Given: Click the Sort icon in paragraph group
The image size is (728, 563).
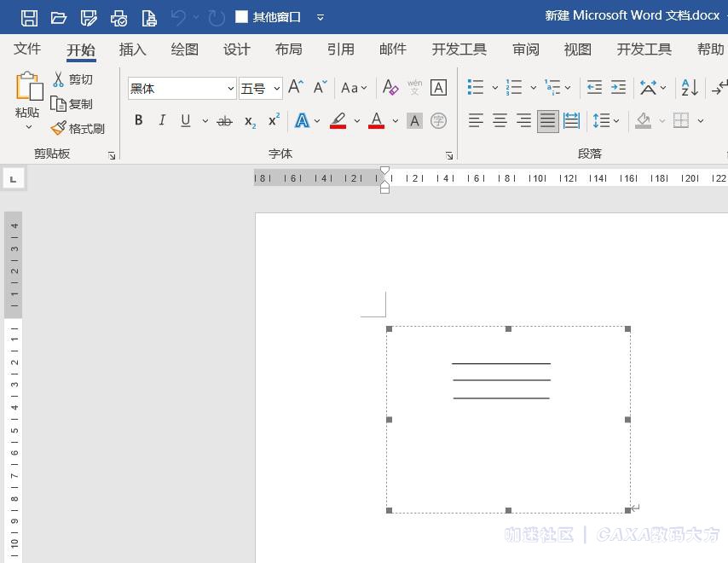Looking at the screenshot, I should pyautogui.click(x=690, y=88).
